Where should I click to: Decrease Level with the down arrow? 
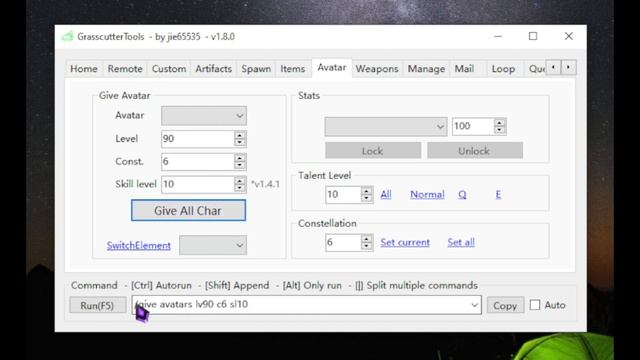tap(240, 142)
